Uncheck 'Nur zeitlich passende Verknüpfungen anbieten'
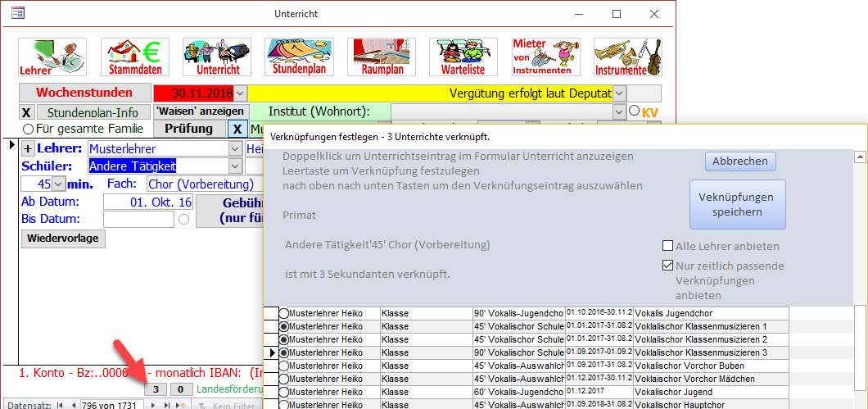Image resolution: width=868 pixels, height=409 pixels. 668,266
